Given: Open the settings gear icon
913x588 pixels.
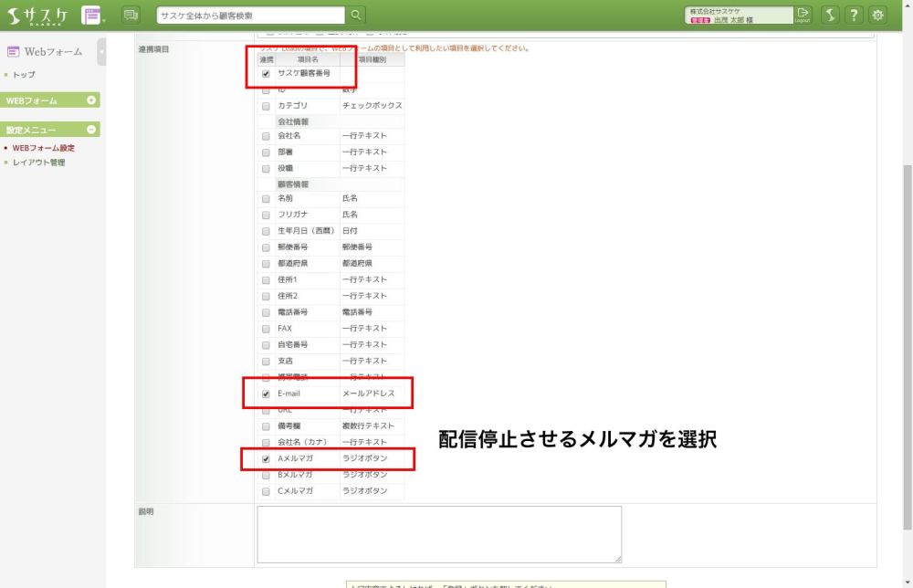Looking at the screenshot, I should 877,16.
